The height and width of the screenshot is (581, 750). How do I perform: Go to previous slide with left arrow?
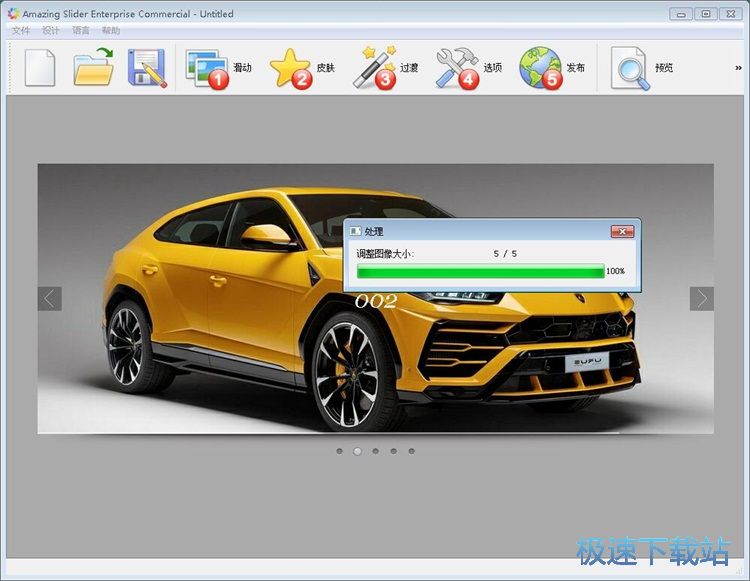(x=50, y=299)
